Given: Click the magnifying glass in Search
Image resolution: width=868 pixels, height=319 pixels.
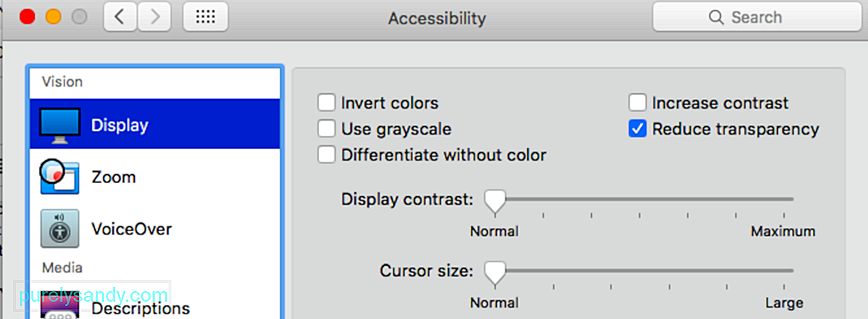Looking at the screenshot, I should tap(716, 17).
